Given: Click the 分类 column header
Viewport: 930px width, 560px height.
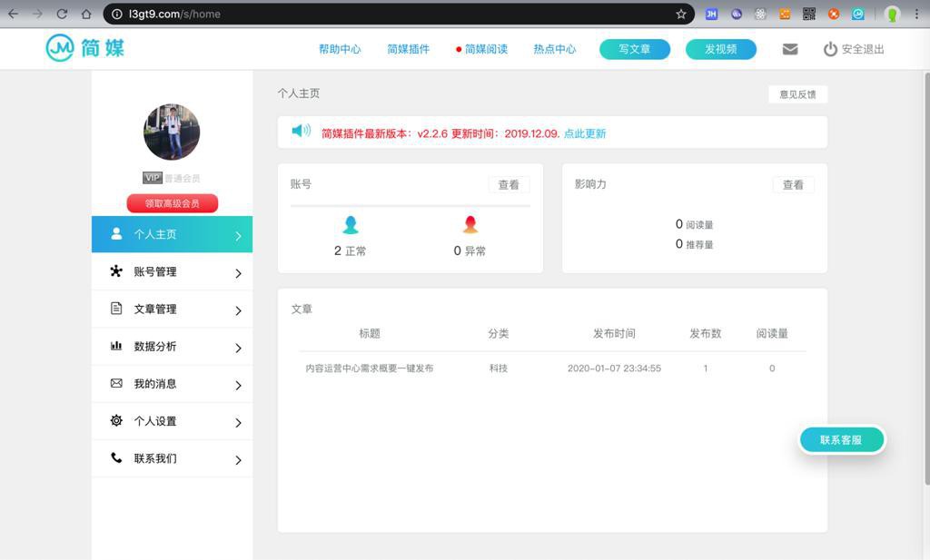Looking at the screenshot, I should [x=499, y=333].
